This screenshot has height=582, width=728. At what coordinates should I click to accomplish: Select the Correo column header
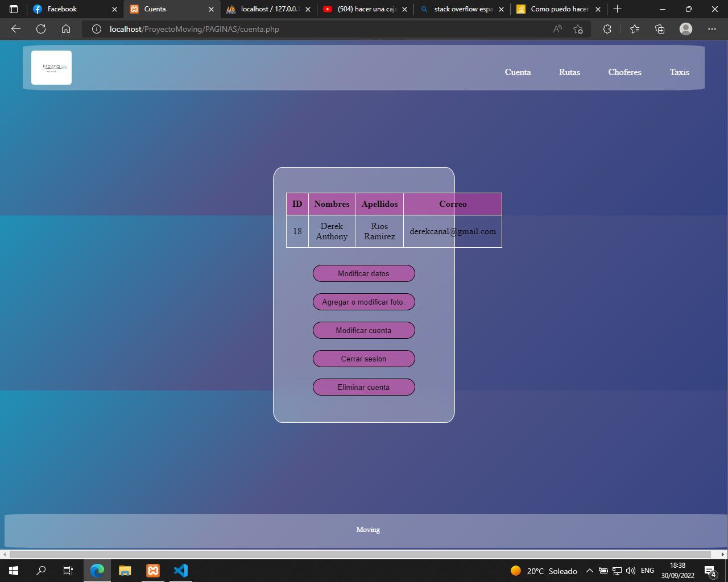453,204
